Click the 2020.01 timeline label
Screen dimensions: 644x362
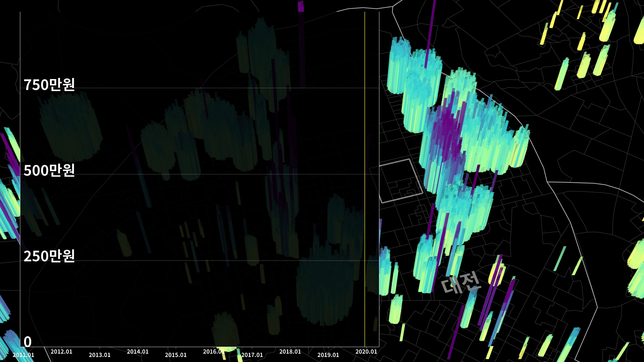(x=366, y=352)
